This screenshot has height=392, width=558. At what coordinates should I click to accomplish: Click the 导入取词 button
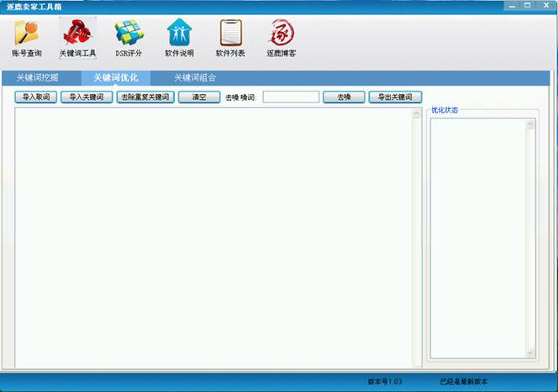[x=36, y=97]
